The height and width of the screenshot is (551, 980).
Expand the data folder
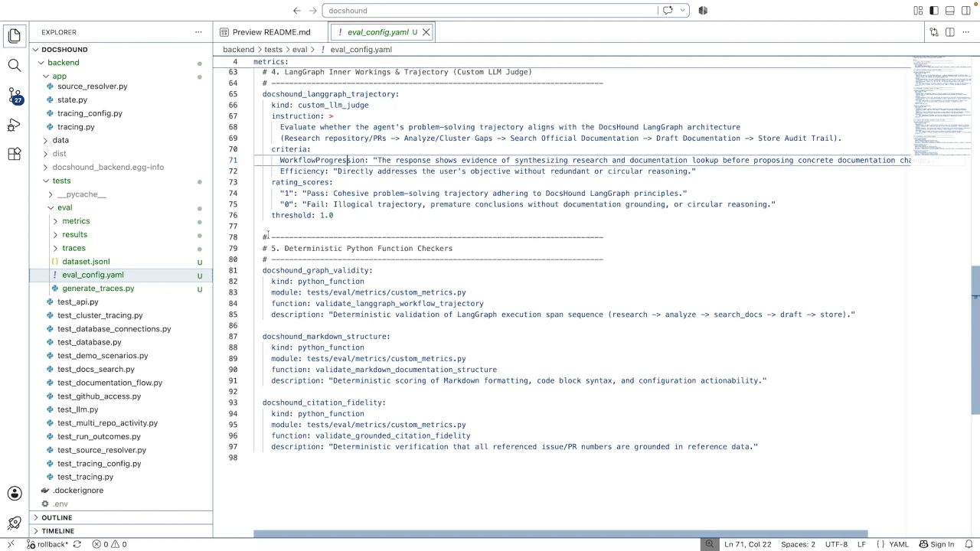(121, 140)
